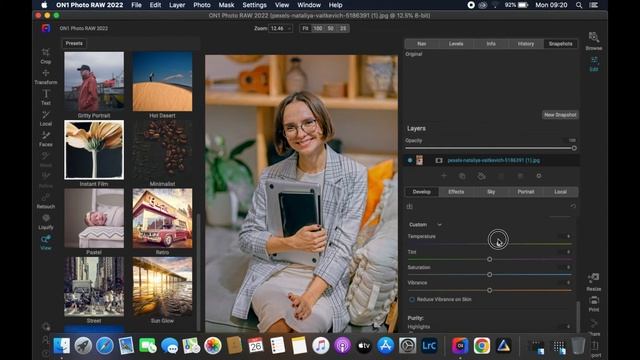Select the Instant Film preset thumbnail

(94, 150)
